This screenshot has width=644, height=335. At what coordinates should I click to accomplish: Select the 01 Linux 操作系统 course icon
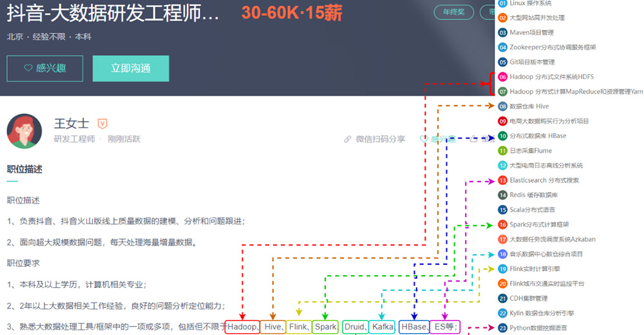tap(503, 3)
